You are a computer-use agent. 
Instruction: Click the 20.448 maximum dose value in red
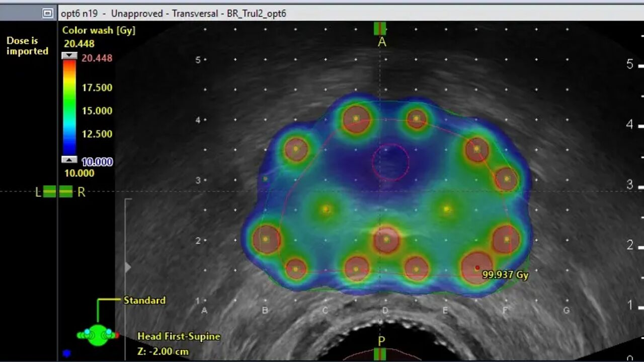[97, 58]
